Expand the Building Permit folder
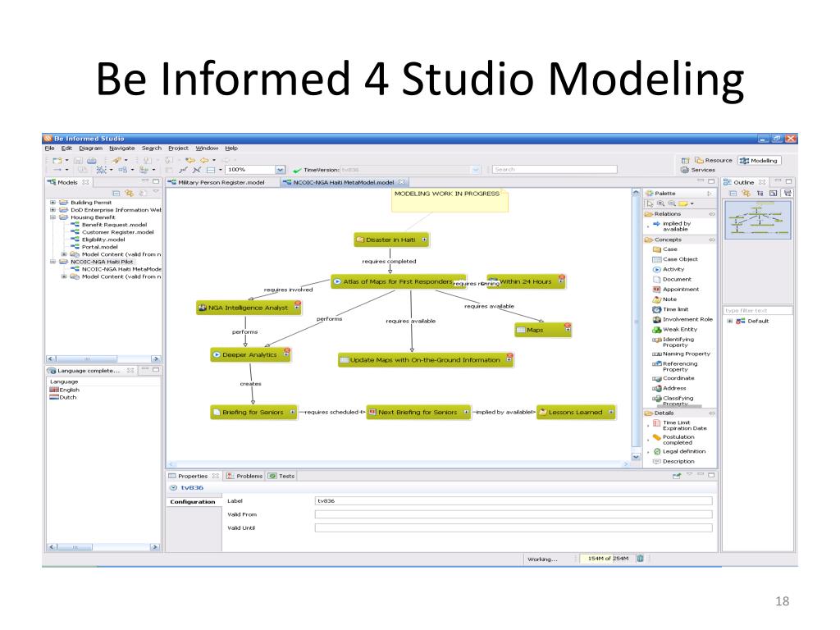Screen dimensions: 840x630 click(53, 203)
